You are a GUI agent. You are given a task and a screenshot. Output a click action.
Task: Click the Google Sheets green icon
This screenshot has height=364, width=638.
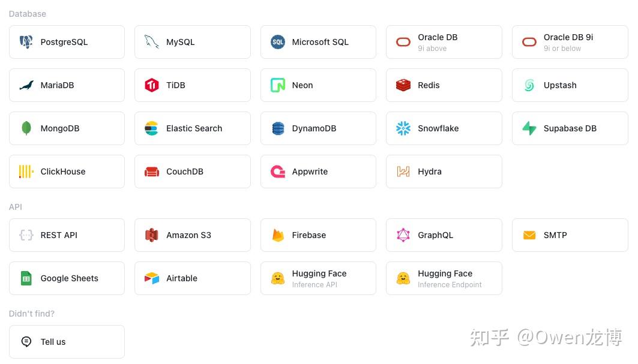pyautogui.click(x=26, y=278)
